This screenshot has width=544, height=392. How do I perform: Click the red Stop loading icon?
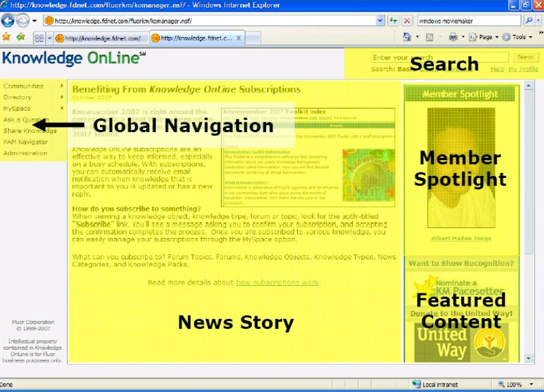click(x=407, y=21)
